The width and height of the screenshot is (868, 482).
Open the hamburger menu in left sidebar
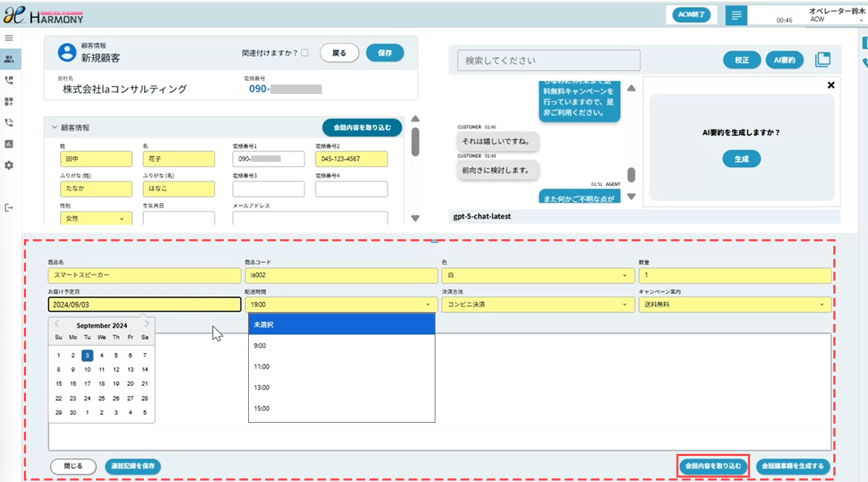(x=9, y=38)
